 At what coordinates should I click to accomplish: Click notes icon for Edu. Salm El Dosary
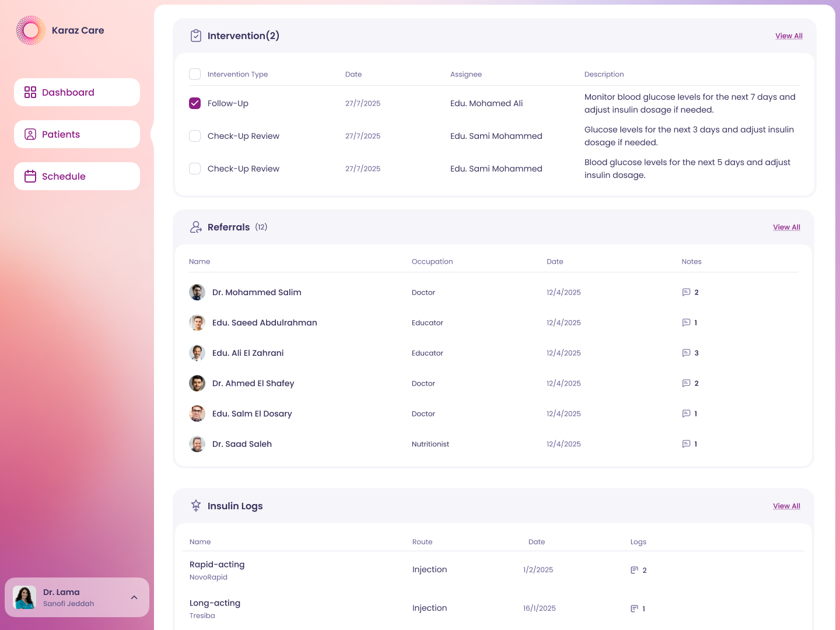686,414
